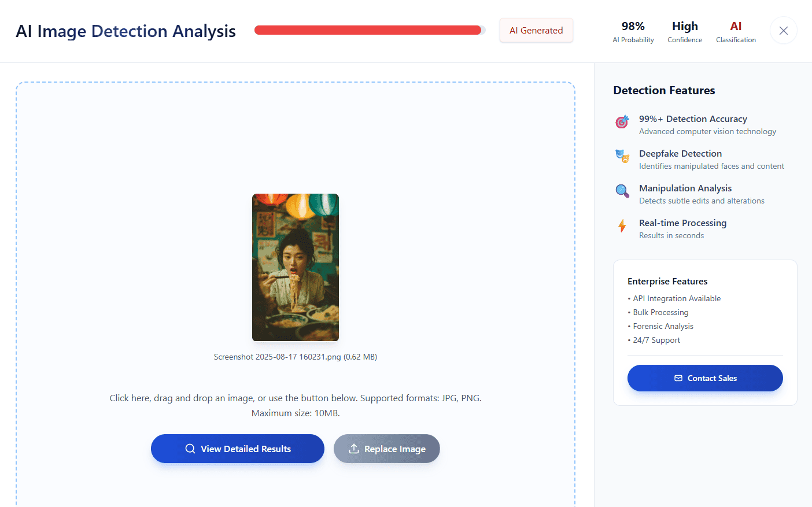The height and width of the screenshot is (507, 812).
Task: Click the 24/7 Support item
Action: click(x=654, y=340)
